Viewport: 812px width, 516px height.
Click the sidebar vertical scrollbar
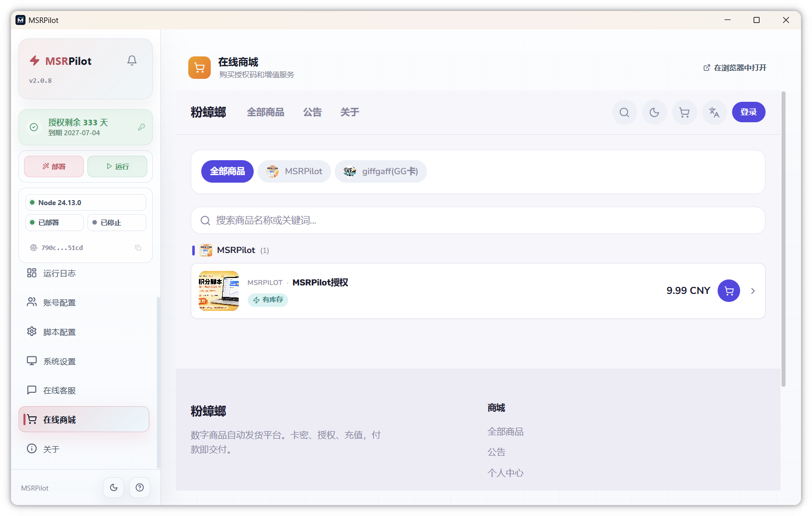click(158, 383)
